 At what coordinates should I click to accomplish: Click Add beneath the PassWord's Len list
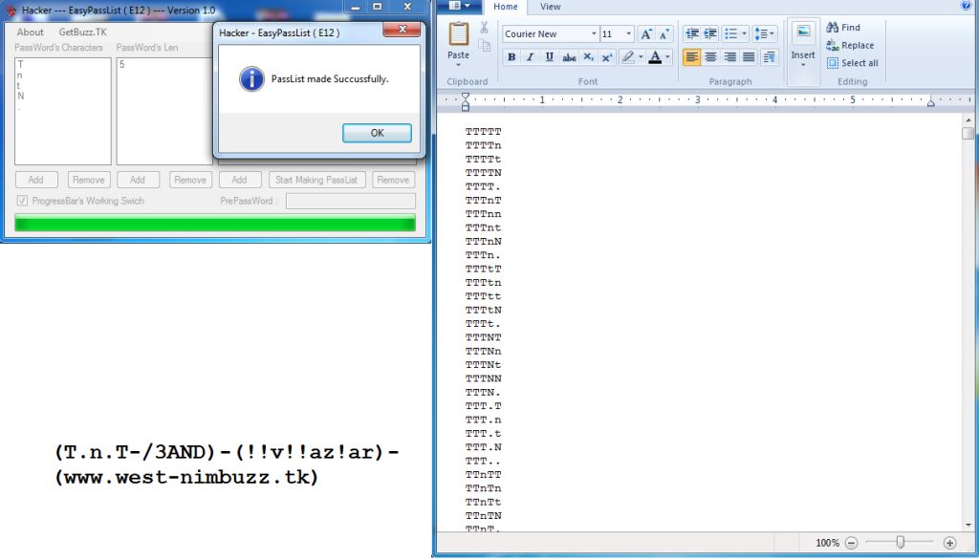tap(138, 180)
